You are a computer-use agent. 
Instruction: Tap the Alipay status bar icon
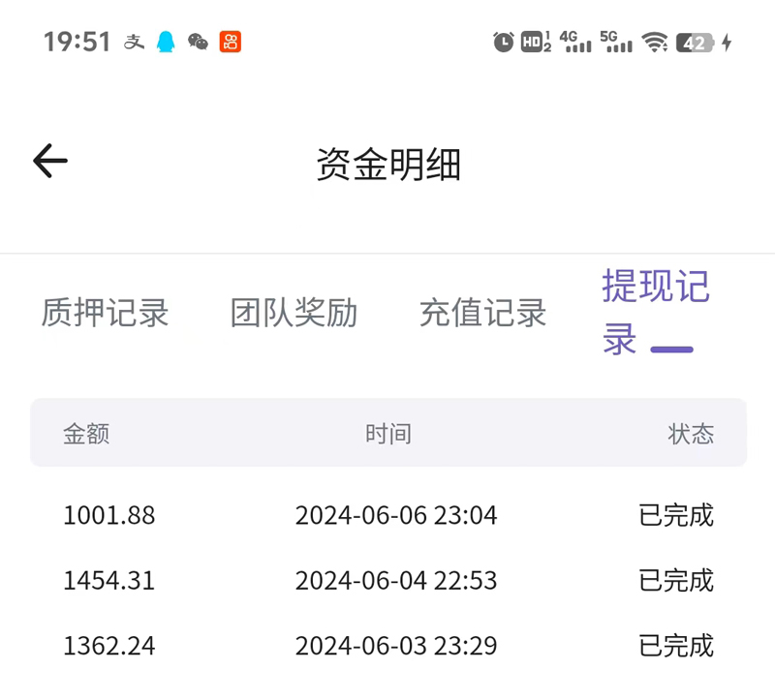coord(134,42)
